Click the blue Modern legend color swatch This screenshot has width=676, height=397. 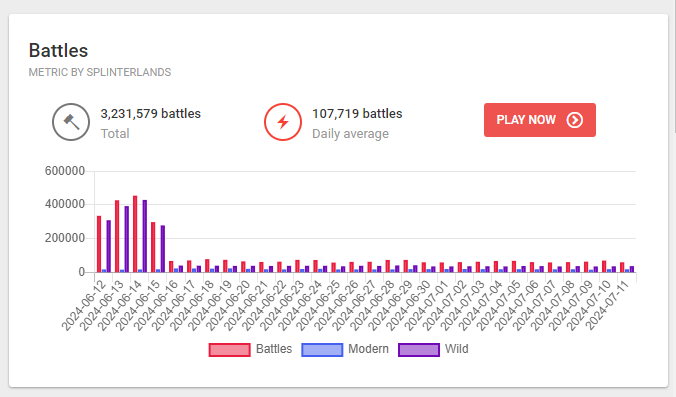322,350
